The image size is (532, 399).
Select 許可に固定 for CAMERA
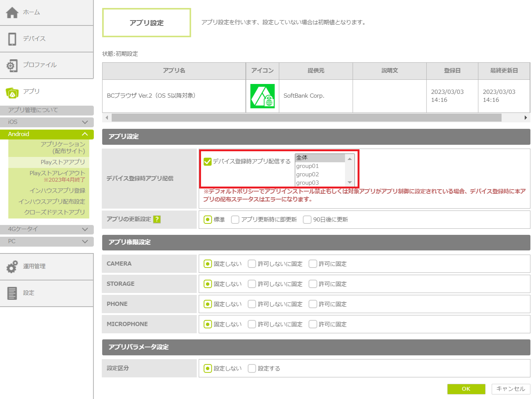click(x=313, y=264)
